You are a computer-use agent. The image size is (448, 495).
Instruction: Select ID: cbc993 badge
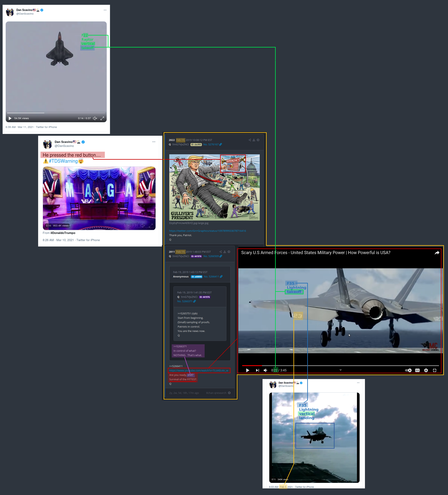pyautogui.click(x=196, y=145)
